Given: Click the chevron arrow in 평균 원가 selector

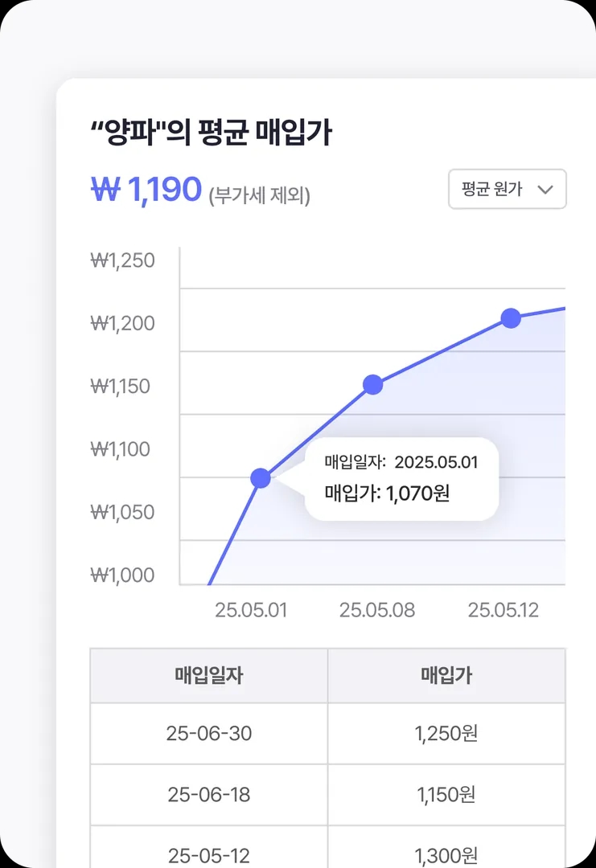Looking at the screenshot, I should coord(545,190).
